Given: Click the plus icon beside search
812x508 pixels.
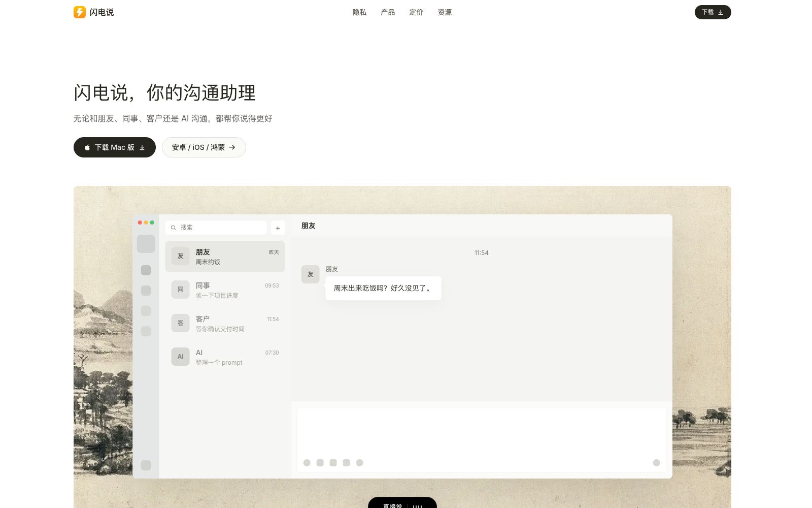Looking at the screenshot, I should point(278,228).
